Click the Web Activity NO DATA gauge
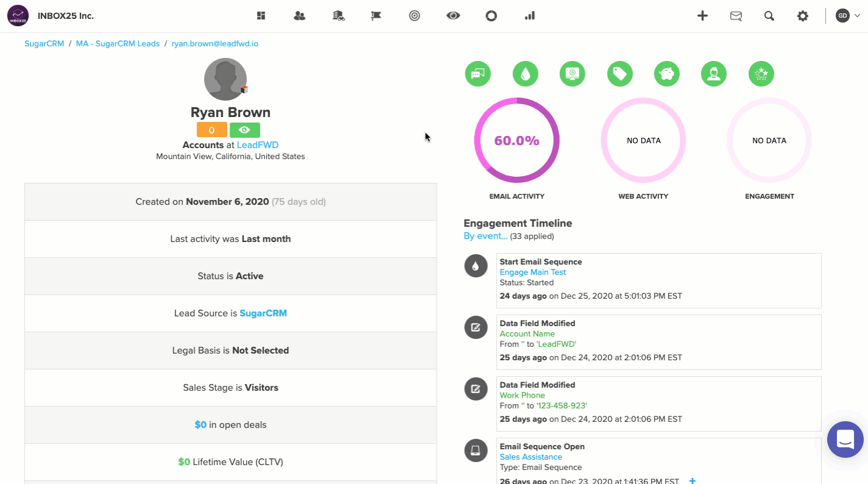 click(643, 140)
